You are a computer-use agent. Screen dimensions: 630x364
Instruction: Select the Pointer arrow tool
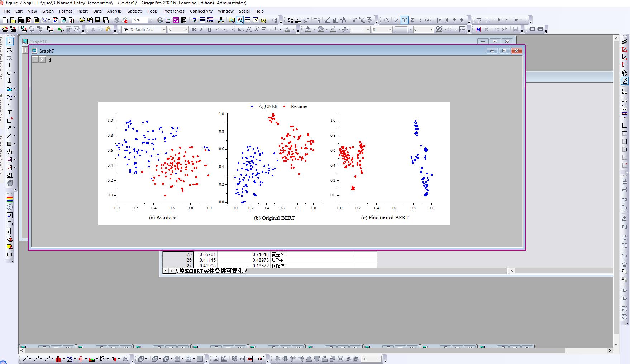[10, 42]
